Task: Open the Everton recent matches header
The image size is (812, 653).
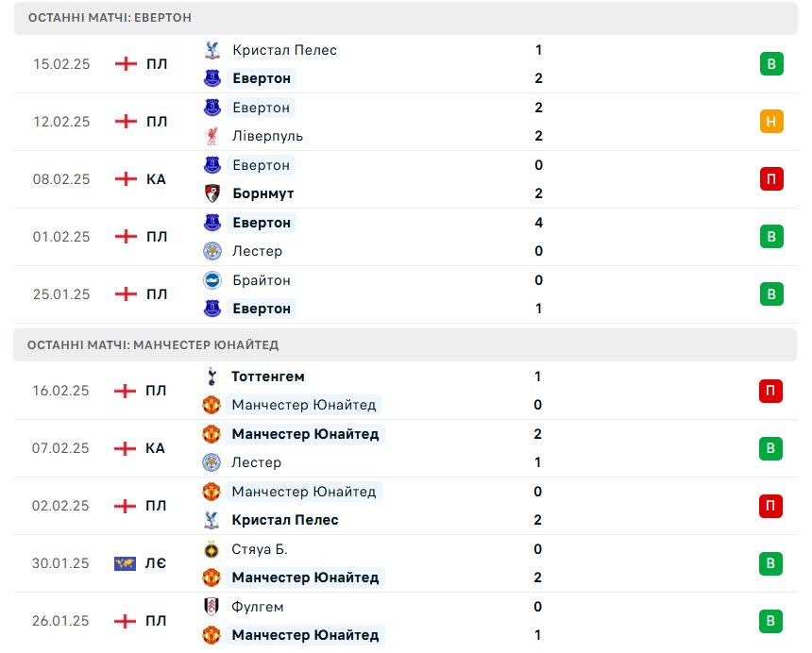Action: coord(405,18)
